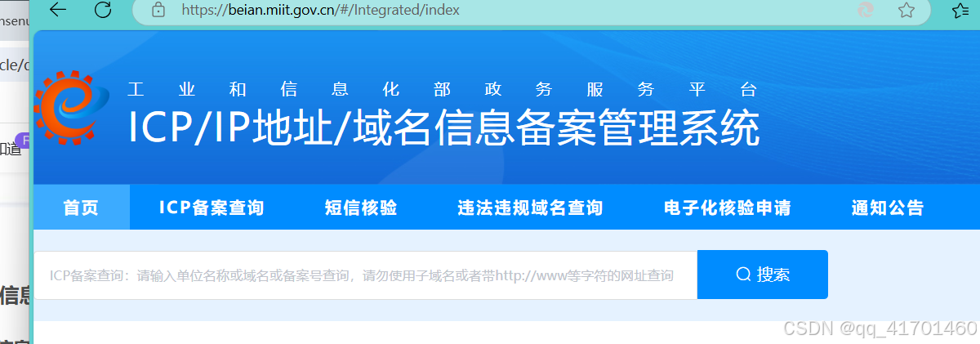The width and height of the screenshot is (980, 344).
Task: Open the 违法违规域名查询 tab
Action: click(530, 208)
